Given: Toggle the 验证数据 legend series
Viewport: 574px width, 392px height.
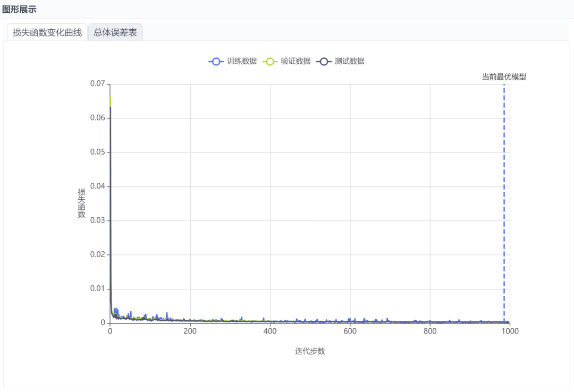Looking at the screenshot, I should (x=286, y=61).
